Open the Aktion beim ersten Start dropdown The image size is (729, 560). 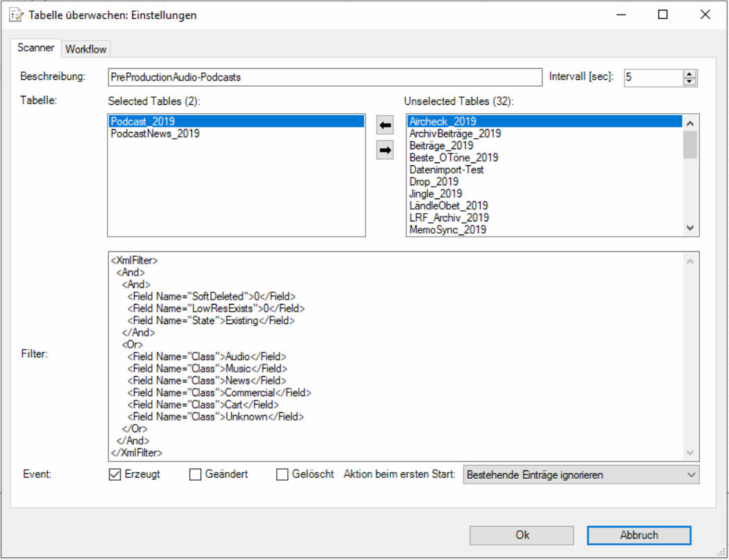coord(581,475)
